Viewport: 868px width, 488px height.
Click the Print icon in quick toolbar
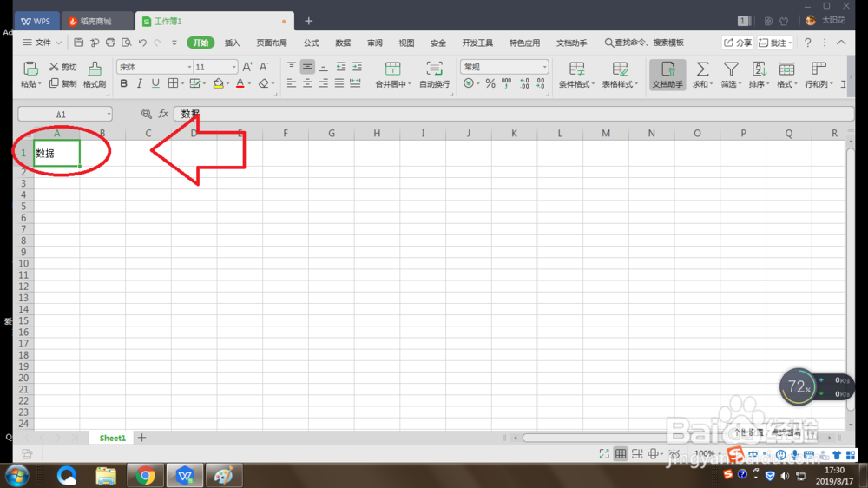(x=111, y=43)
